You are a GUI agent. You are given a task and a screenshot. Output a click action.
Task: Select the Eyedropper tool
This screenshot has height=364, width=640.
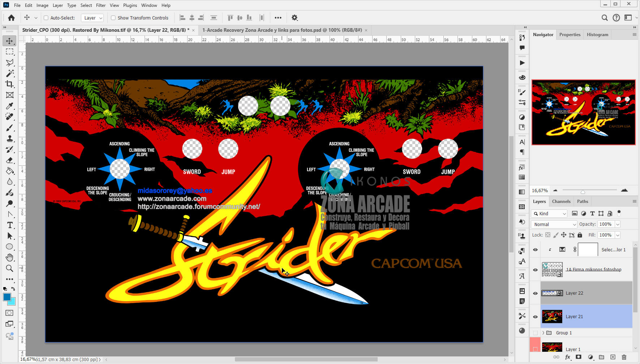tap(9, 106)
